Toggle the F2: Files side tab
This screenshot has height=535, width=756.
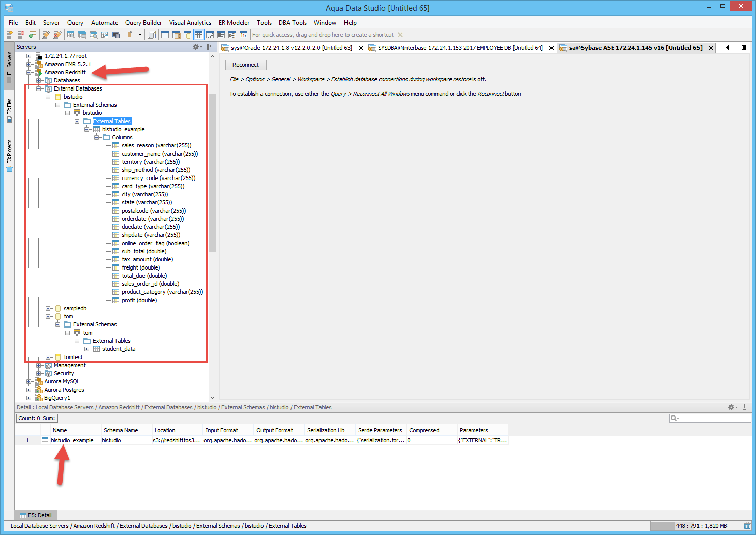(x=9, y=111)
